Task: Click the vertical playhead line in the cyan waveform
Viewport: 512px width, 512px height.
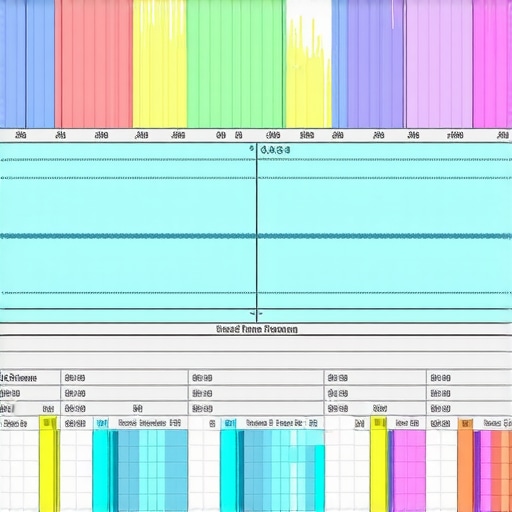Action: (257, 232)
